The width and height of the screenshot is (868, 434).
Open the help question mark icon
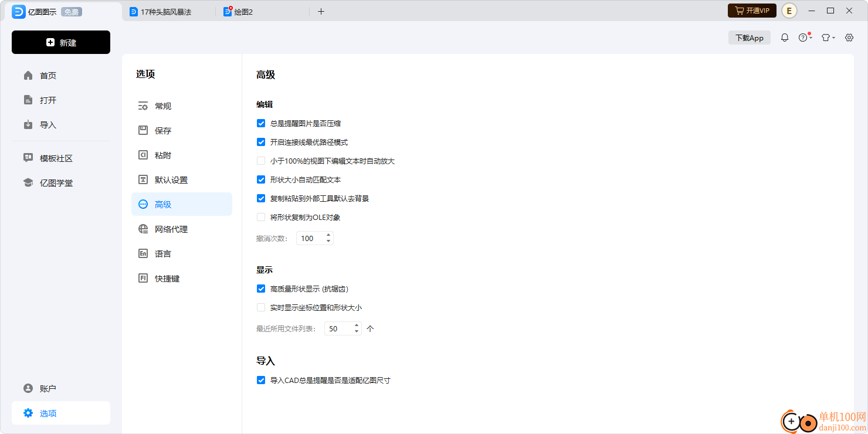803,38
